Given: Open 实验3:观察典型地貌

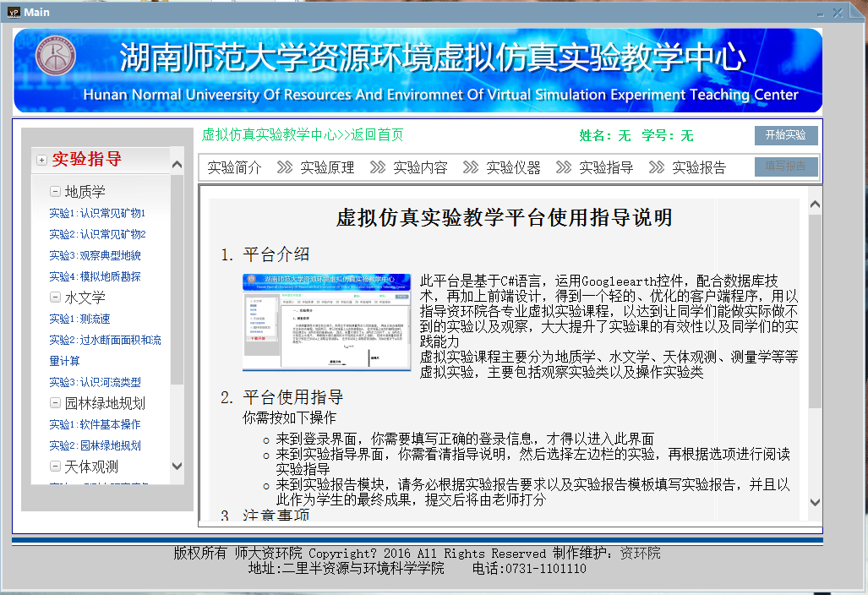Looking at the screenshot, I should point(95,255).
